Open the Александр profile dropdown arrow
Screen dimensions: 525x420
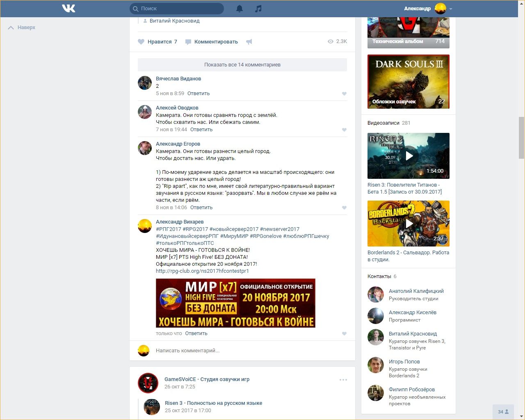[451, 9]
